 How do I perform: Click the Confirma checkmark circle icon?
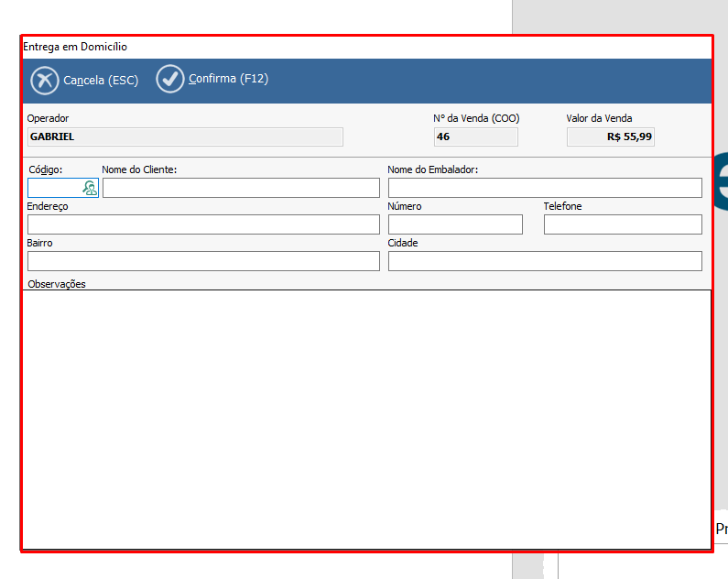pos(170,80)
